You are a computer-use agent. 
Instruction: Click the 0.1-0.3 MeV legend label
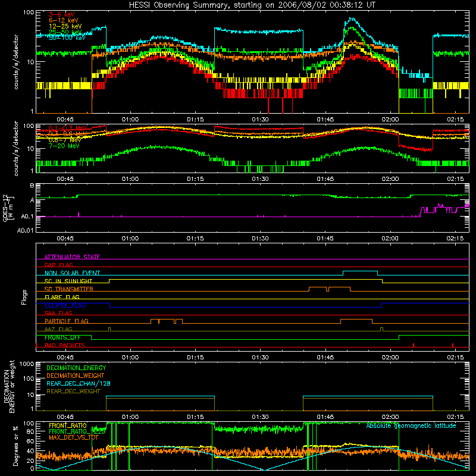(x=68, y=128)
